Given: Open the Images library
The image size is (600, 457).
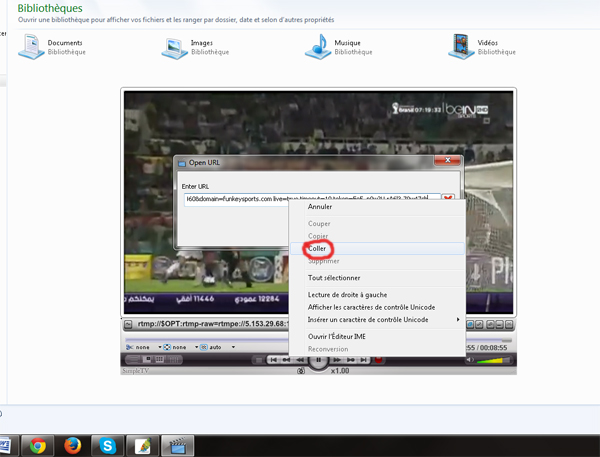Looking at the screenshot, I should (195, 47).
